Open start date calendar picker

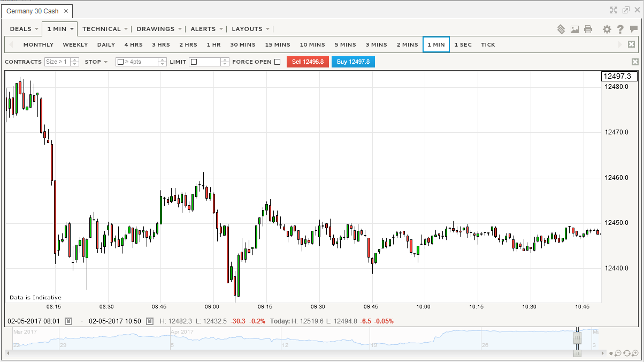pyautogui.click(x=68, y=321)
